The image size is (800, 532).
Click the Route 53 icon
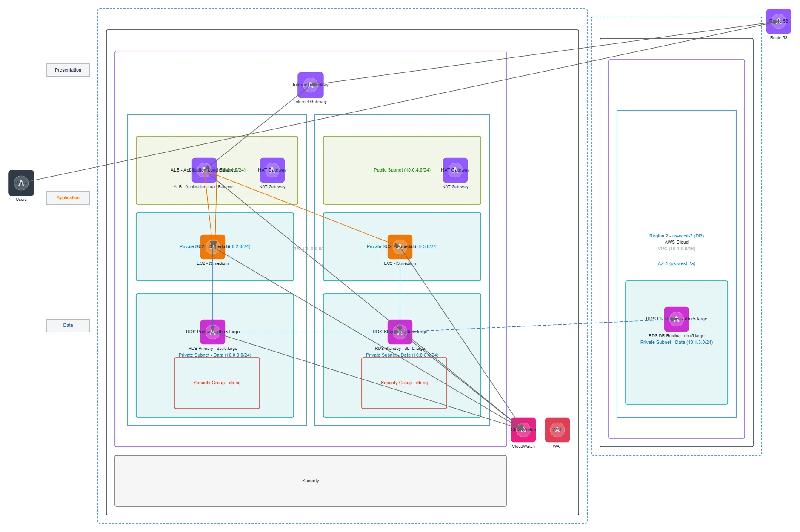779,21
